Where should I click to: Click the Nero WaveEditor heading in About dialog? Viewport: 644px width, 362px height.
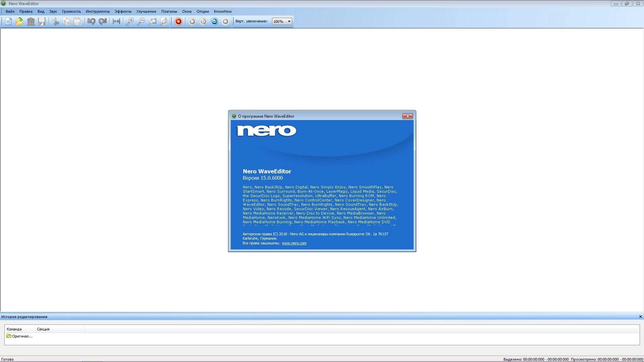coord(267,171)
